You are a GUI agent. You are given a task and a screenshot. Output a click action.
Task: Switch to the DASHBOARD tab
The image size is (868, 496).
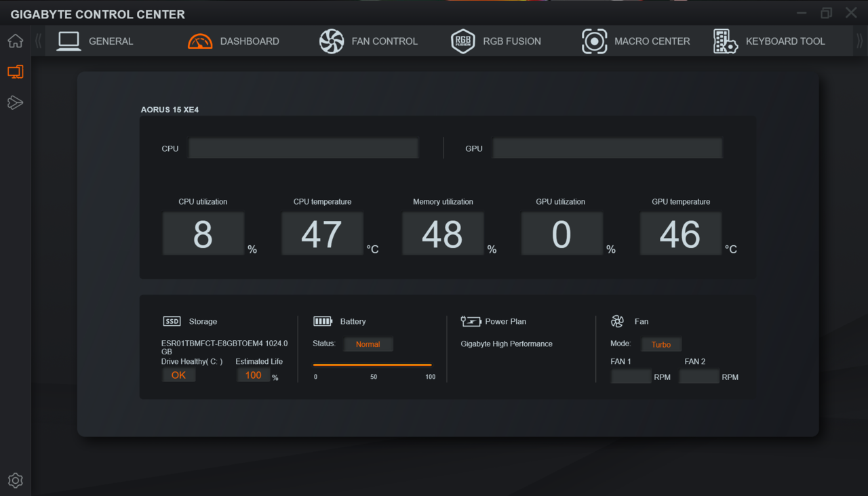(249, 41)
